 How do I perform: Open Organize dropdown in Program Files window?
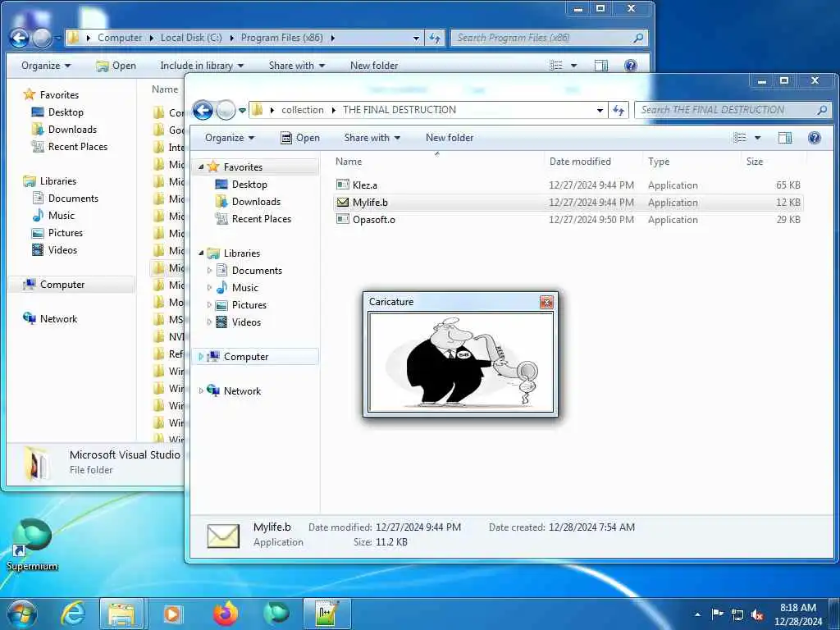(x=46, y=66)
